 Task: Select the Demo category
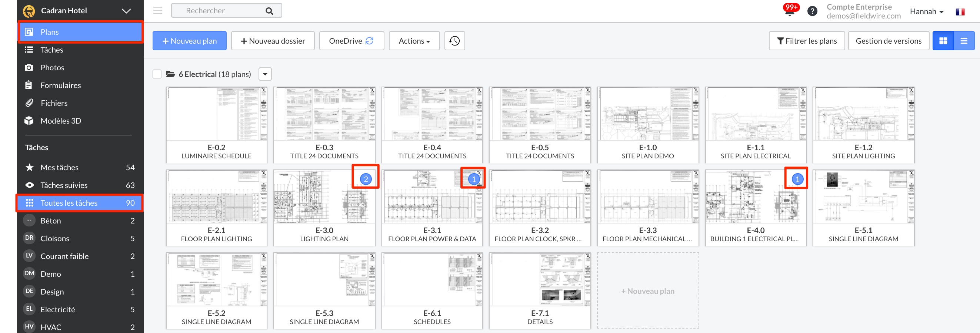tap(80, 274)
